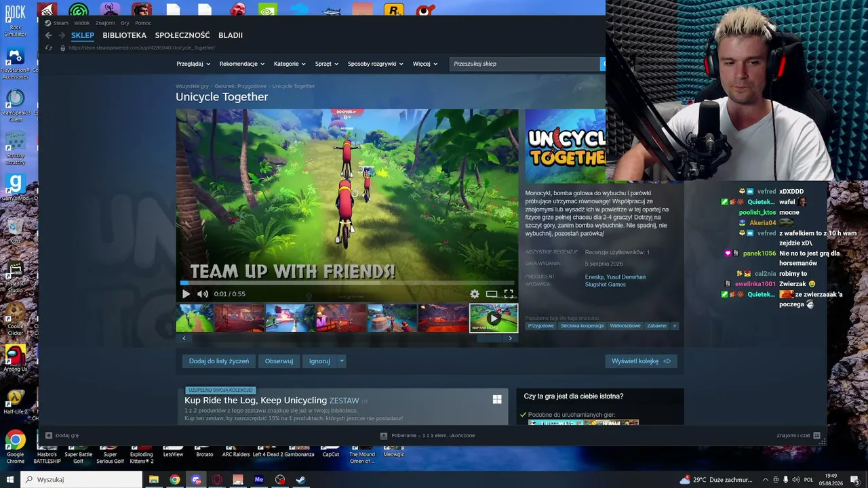This screenshot has height=488, width=868.
Task: Reload the Steam store page
Action: click(48, 48)
